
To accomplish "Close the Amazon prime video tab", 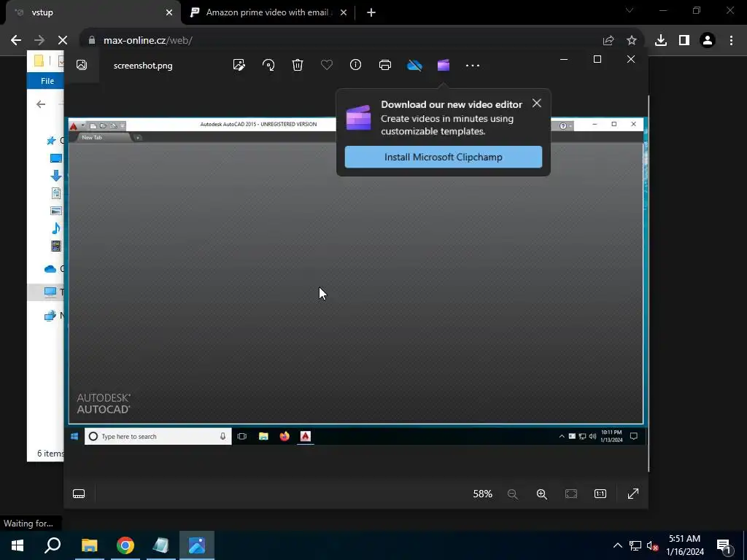I will (x=344, y=13).
